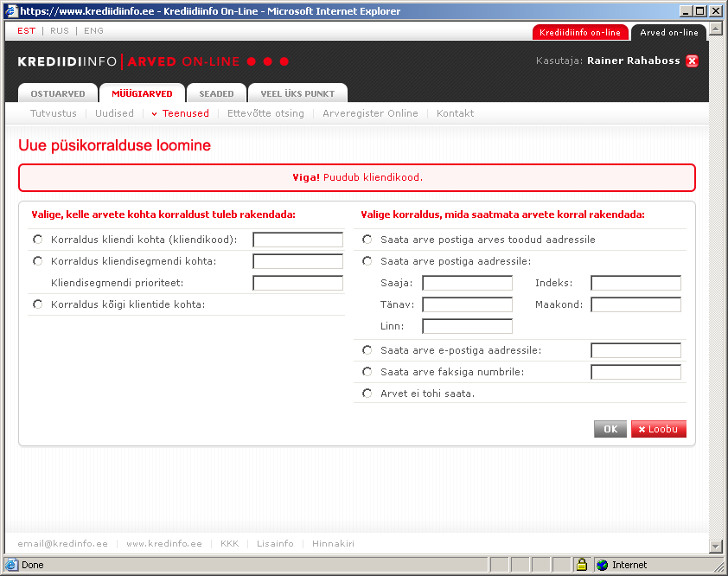Viewport: 728px width, 576px height.
Task: Open www.kredinfo.ee footer link
Action: click(164, 543)
